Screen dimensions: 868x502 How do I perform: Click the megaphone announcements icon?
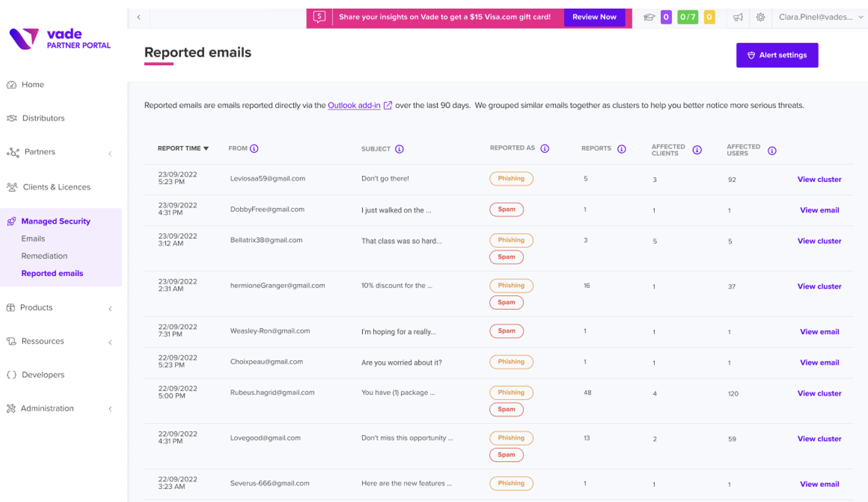point(738,18)
